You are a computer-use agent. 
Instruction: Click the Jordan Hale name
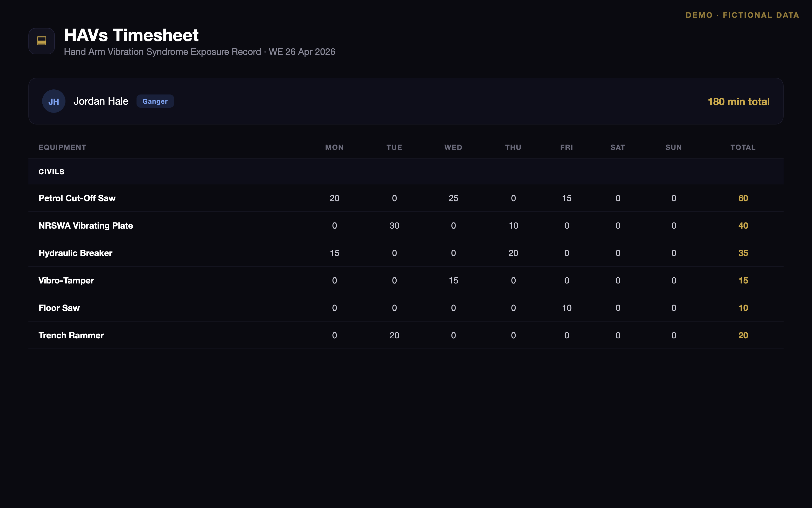click(x=101, y=101)
